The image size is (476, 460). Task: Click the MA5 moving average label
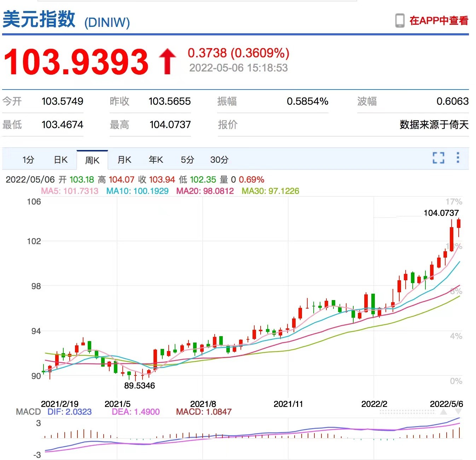70,191
